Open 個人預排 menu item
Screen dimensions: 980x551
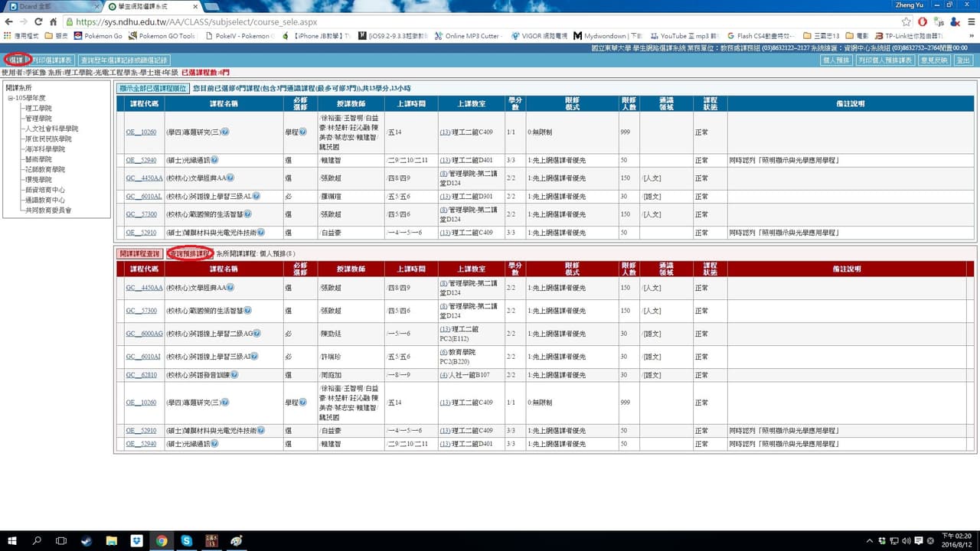click(x=835, y=60)
